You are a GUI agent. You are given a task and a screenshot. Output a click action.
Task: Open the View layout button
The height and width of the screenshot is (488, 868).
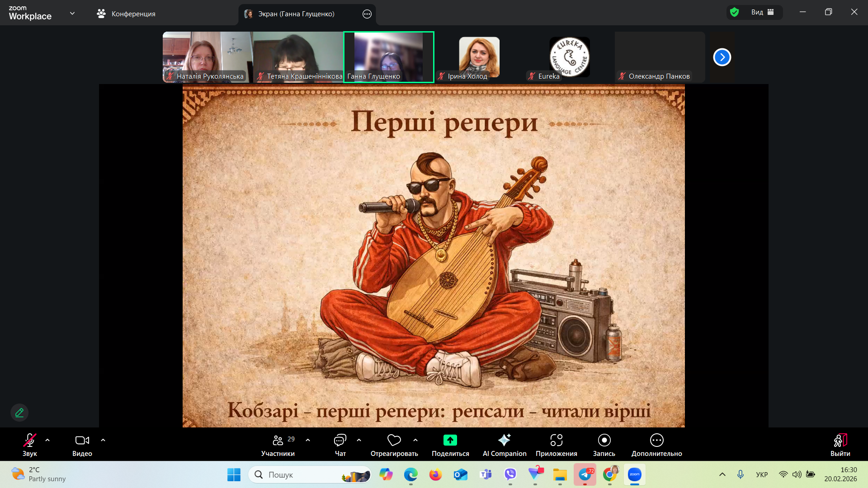763,12
